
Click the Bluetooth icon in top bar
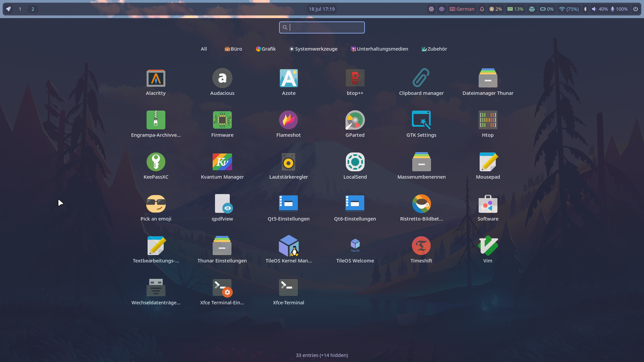(585, 9)
